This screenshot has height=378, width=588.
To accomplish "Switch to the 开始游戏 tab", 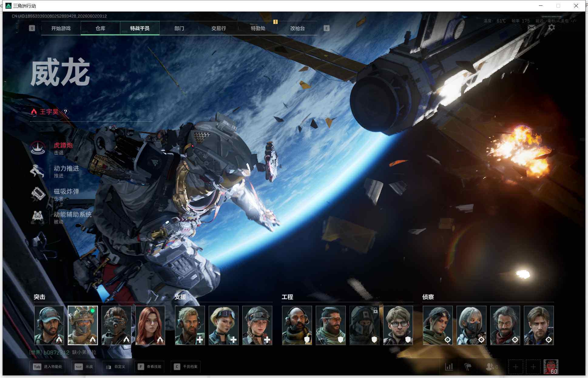I will coord(61,28).
